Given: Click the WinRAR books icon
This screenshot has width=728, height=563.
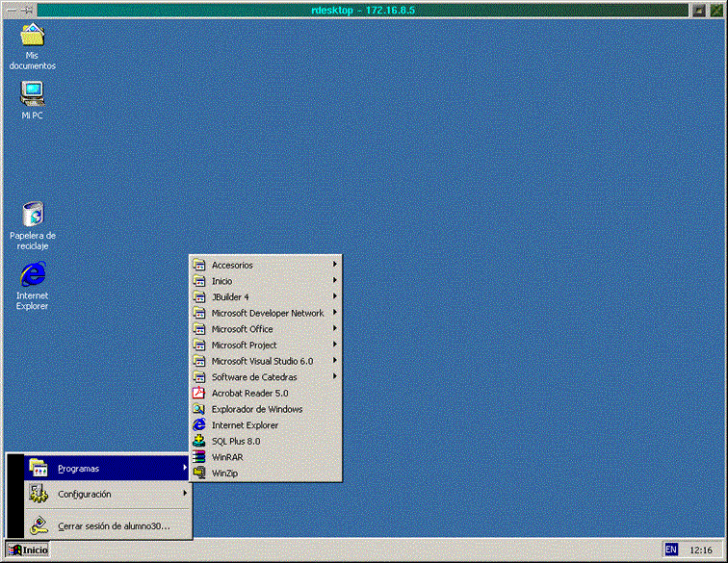Looking at the screenshot, I should 199,457.
